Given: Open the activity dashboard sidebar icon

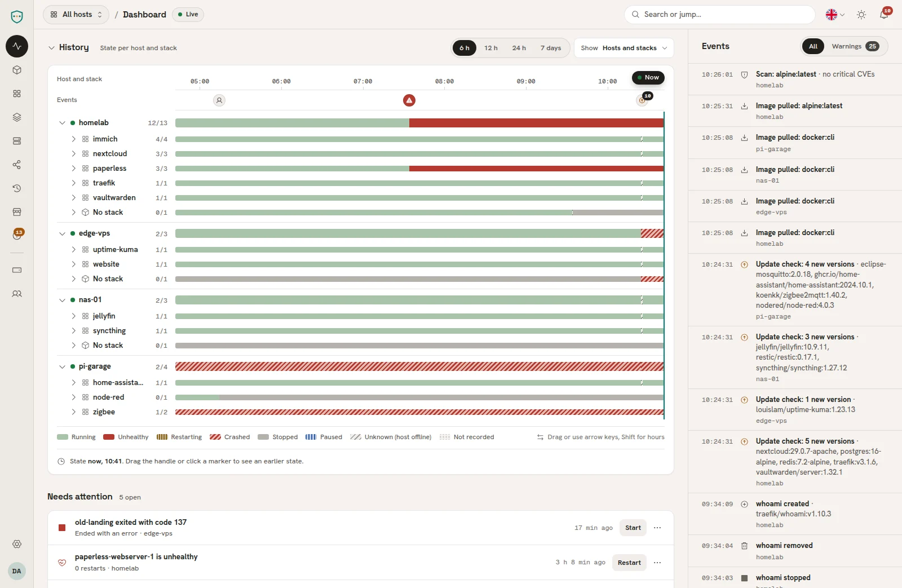Looking at the screenshot, I should (x=17, y=46).
